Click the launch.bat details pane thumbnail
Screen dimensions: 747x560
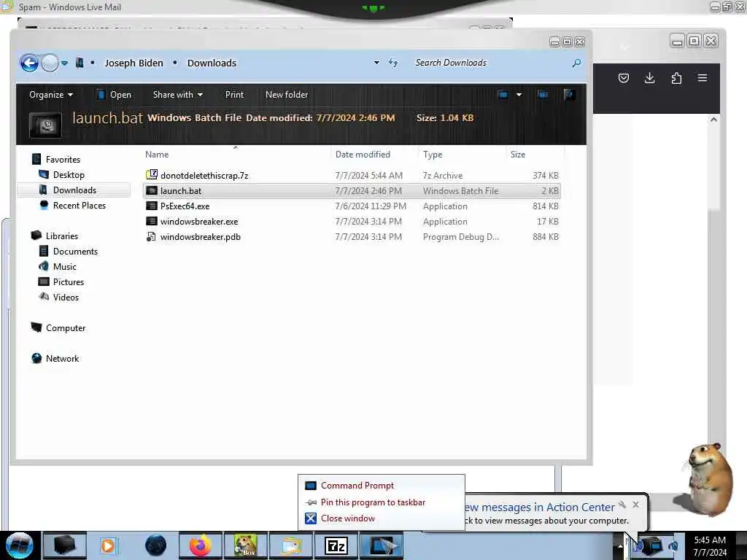click(x=45, y=125)
